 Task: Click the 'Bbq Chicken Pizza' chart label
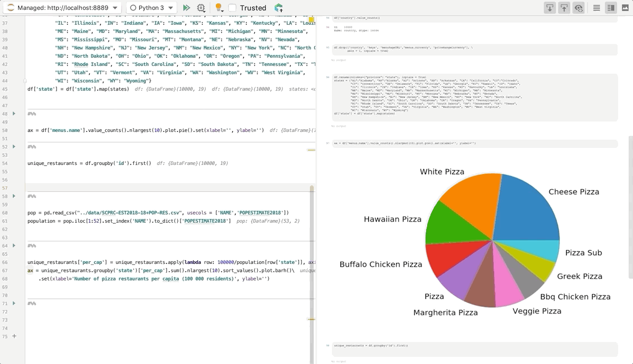click(575, 297)
